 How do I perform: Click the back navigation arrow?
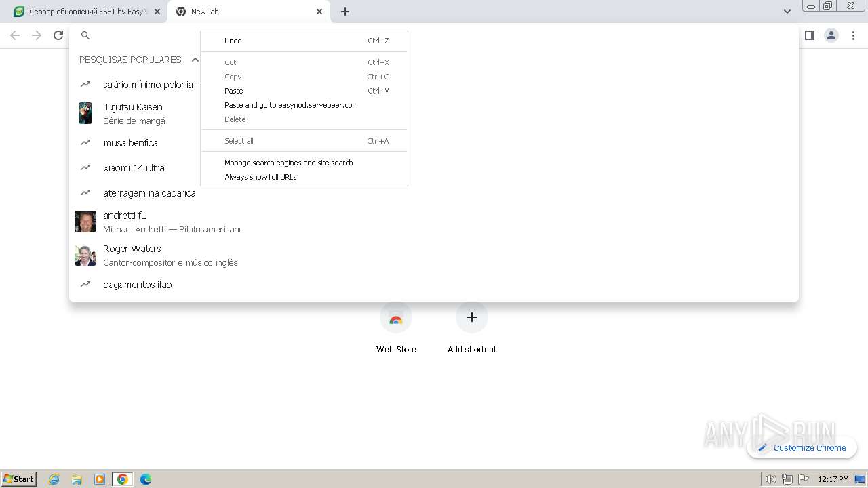click(15, 35)
